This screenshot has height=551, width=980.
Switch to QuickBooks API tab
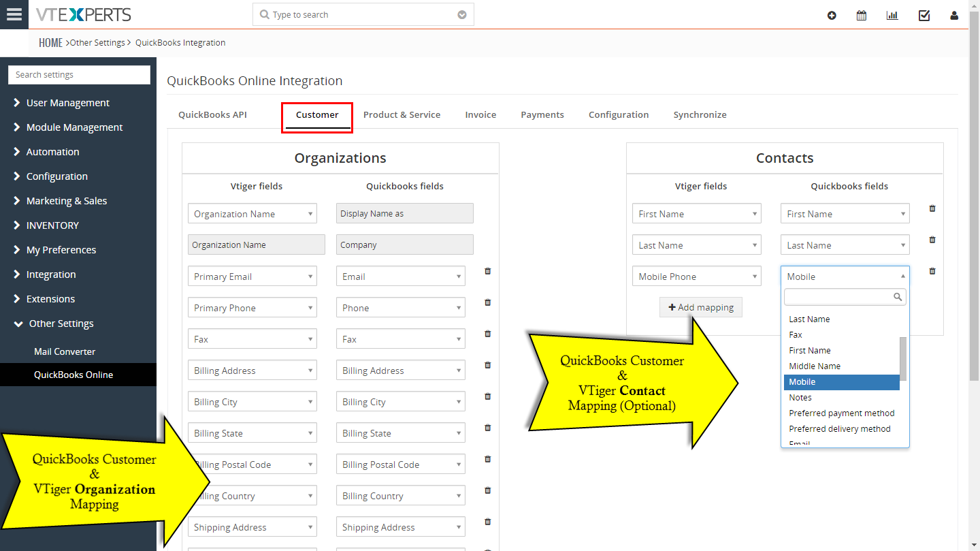[212, 114]
